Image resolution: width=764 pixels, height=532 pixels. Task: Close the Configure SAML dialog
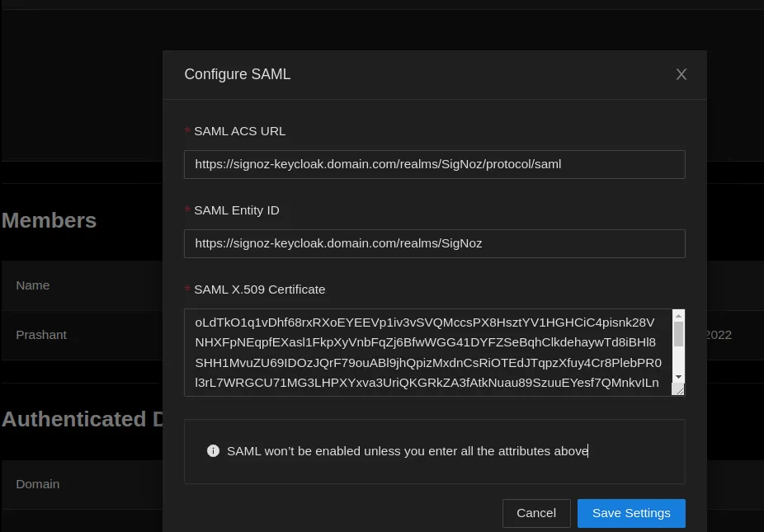click(x=681, y=74)
